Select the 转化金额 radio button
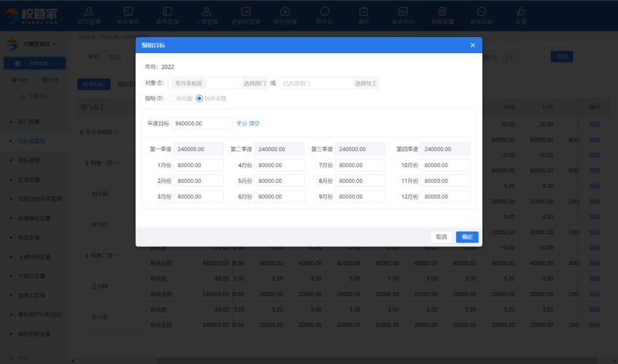618x364 pixels. 199,98
